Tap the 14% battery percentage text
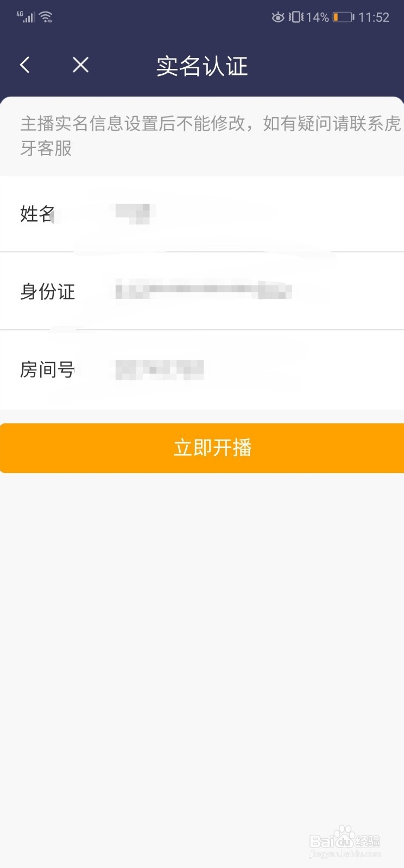 click(x=318, y=17)
